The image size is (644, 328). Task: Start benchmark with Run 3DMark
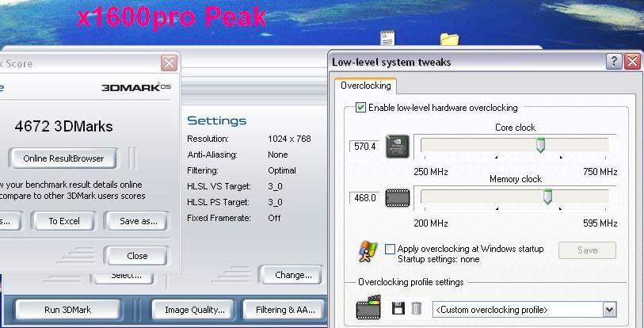click(68, 310)
